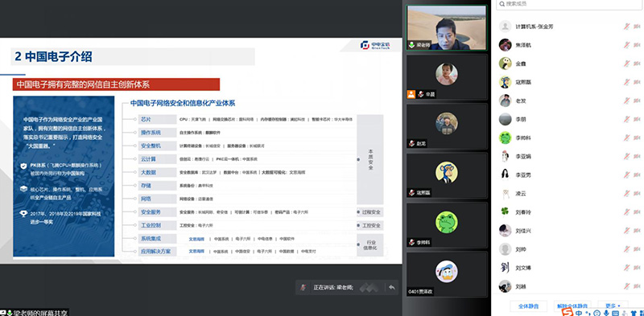Click the reply arrow icon in speaking bar
Viewport: 644px width, 316px height.
[x=392, y=287]
